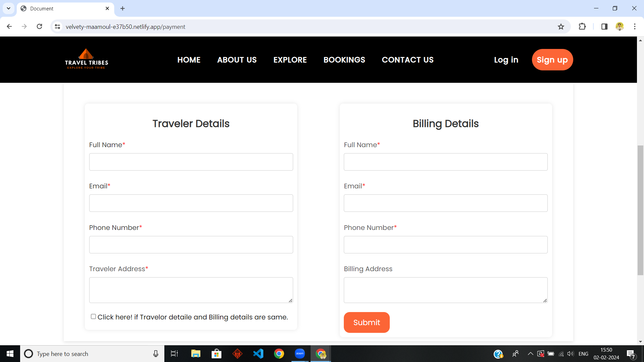
Task: Open the volume control in system tray
Action: [x=571, y=354]
